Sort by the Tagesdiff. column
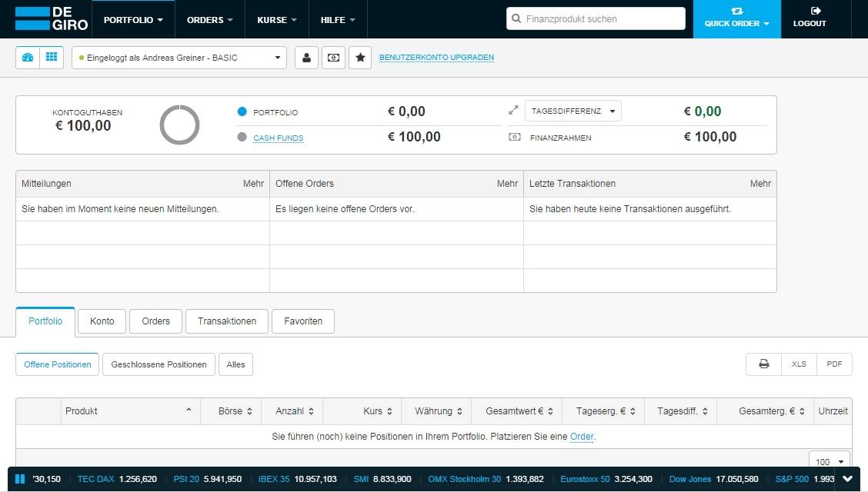 680,411
